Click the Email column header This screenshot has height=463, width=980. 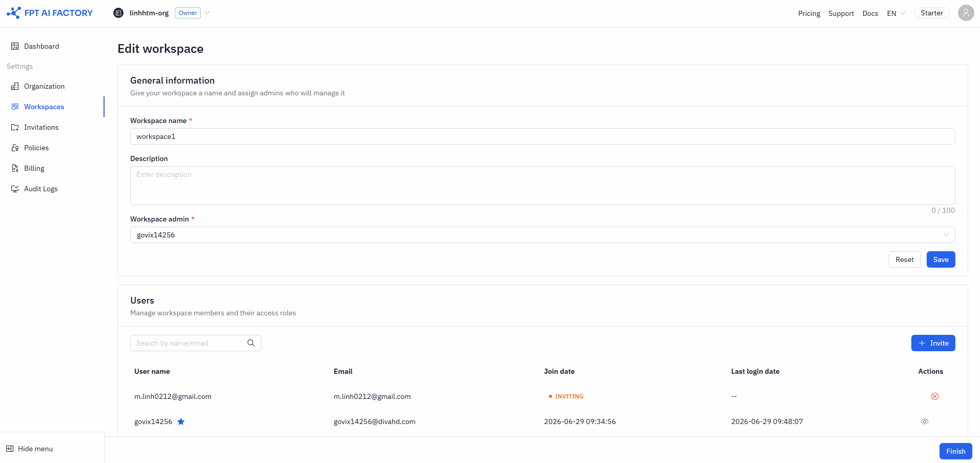(343, 371)
